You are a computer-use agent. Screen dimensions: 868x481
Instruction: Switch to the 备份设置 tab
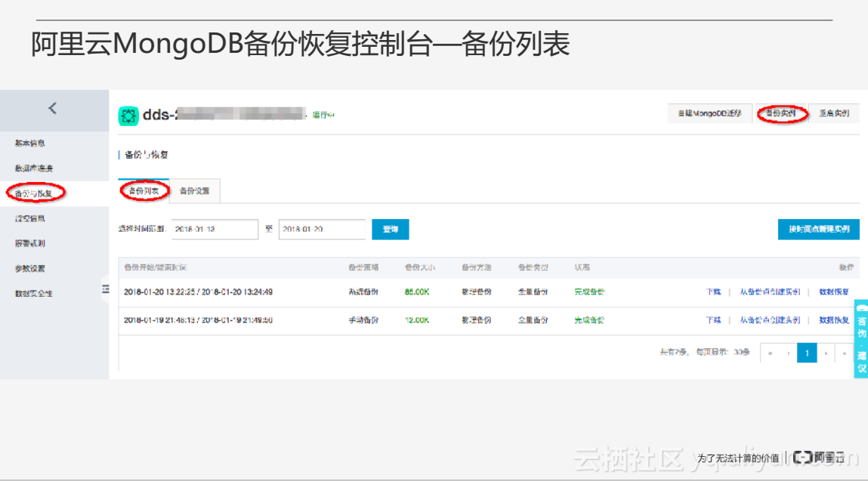pyautogui.click(x=195, y=191)
